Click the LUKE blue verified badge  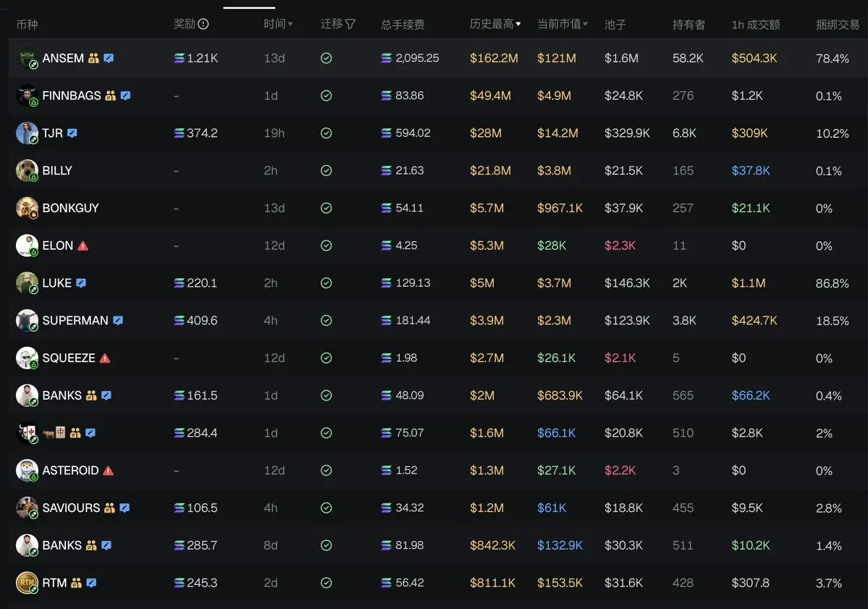pos(81,283)
